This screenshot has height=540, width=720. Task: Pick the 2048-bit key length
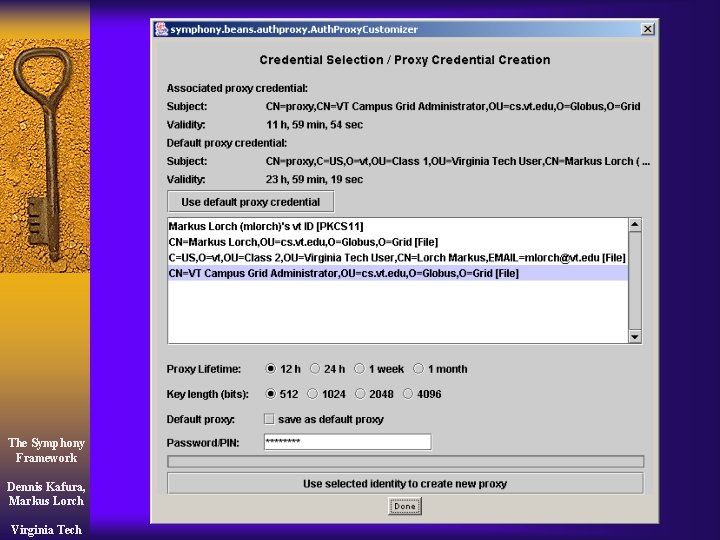360,394
